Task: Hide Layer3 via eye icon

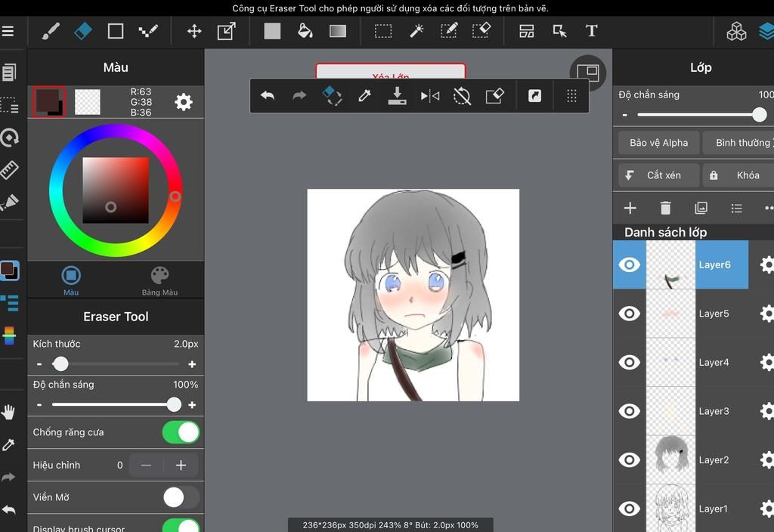Action: tap(630, 411)
